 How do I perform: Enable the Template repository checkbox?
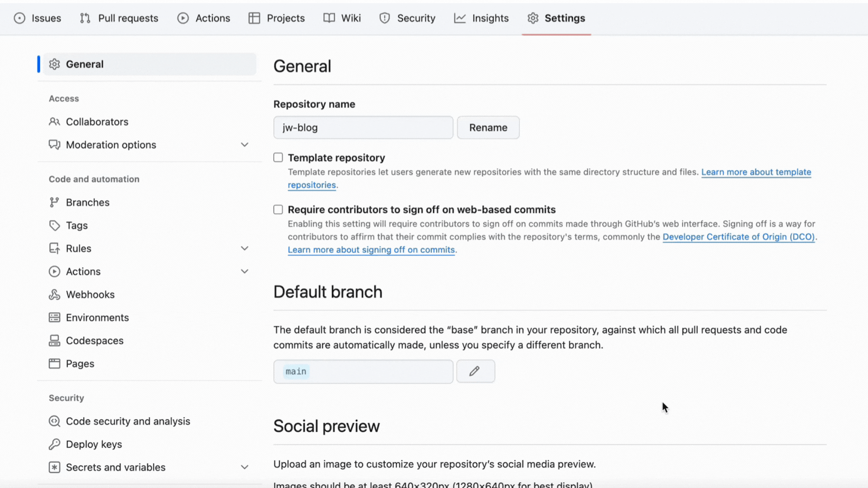(278, 157)
